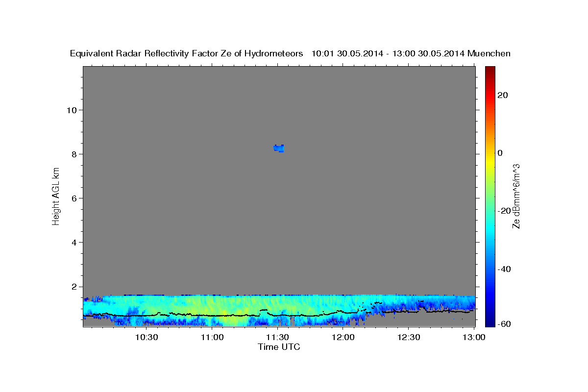Click the '11:00' time tick label
Viewport: 588px width, 392px height.
[x=212, y=337]
